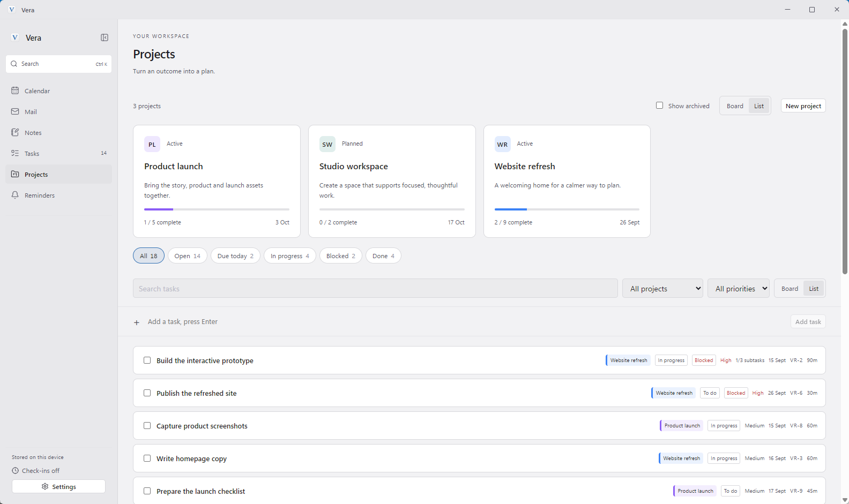
Task: Click the New project button
Action: coord(803,106)
